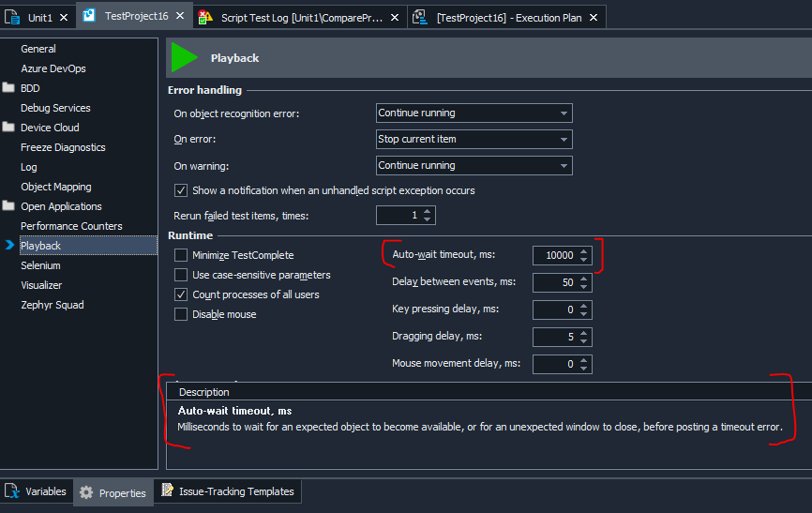The width and height of the screenshot is (812, 513).
Task: Select Azure DevOps settings
Action: [x=53, y=68]
